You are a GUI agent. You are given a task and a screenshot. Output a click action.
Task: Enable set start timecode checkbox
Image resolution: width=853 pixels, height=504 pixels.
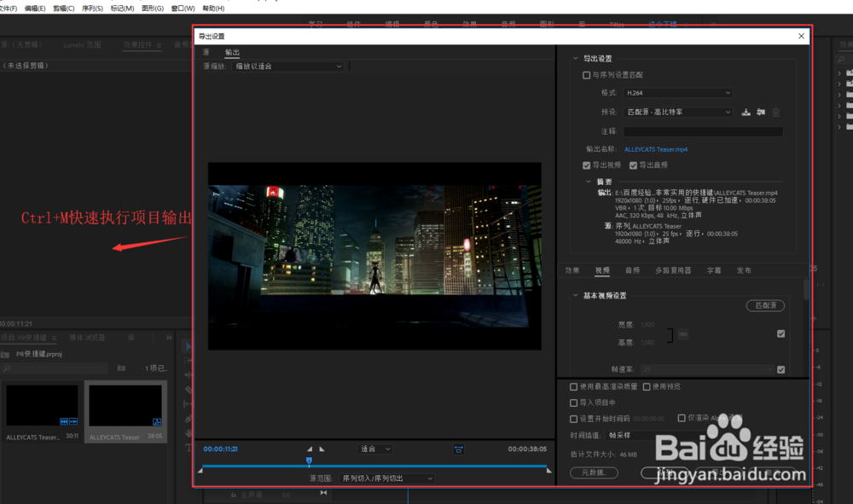click(573, 419)
